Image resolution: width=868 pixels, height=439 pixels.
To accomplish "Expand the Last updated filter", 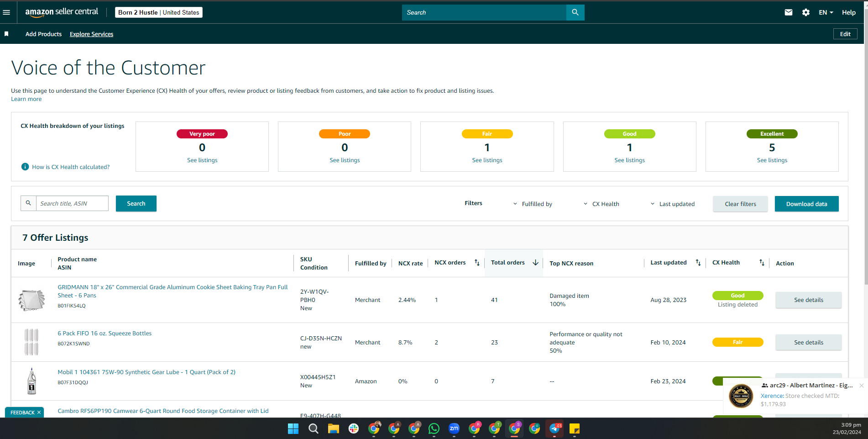I will click(672, 204).
